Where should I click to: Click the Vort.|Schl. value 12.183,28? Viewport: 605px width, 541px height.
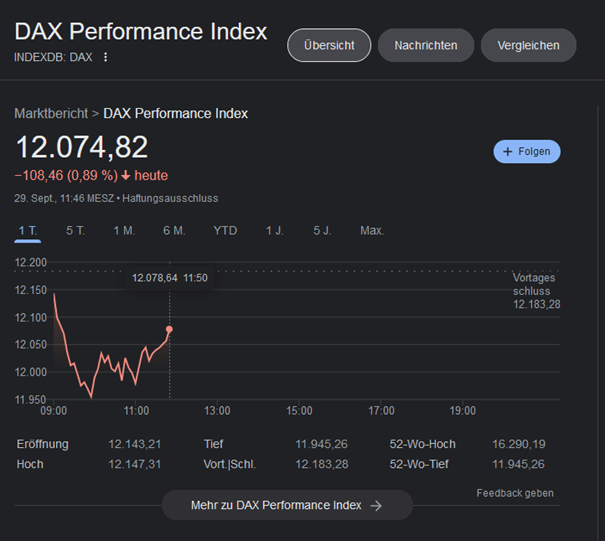pos(321,464)
